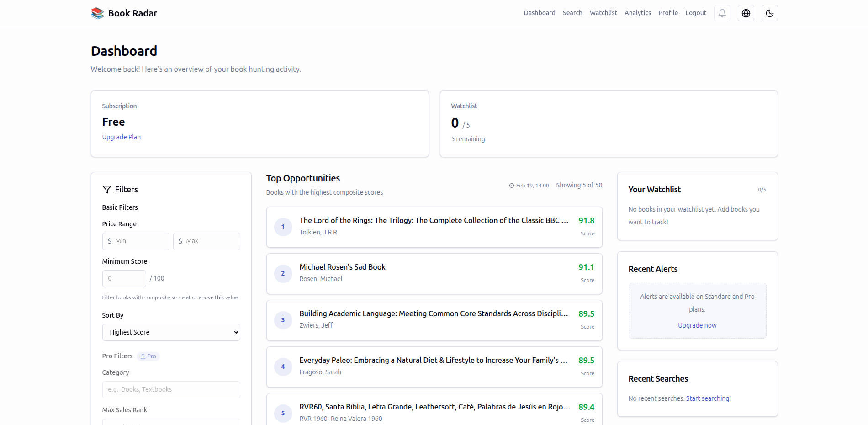Click the globe language icon
This screenshot has width=868, height=425.
[746, 13]
